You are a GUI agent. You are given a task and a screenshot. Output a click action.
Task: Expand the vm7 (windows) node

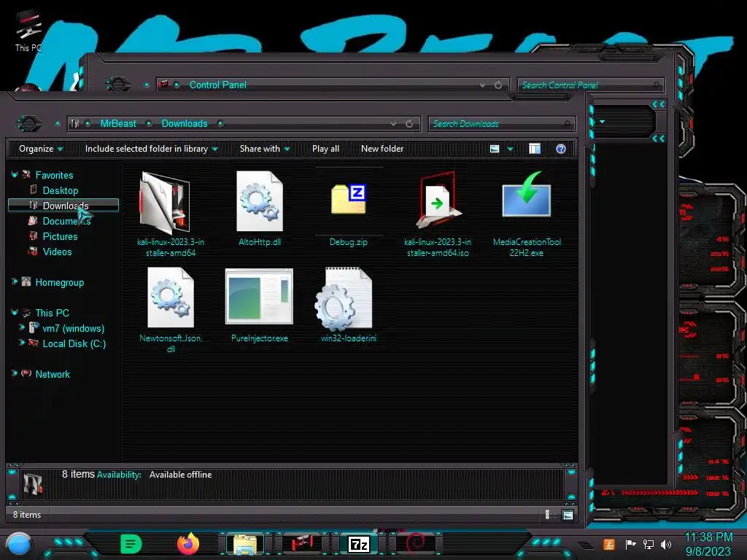21,327
